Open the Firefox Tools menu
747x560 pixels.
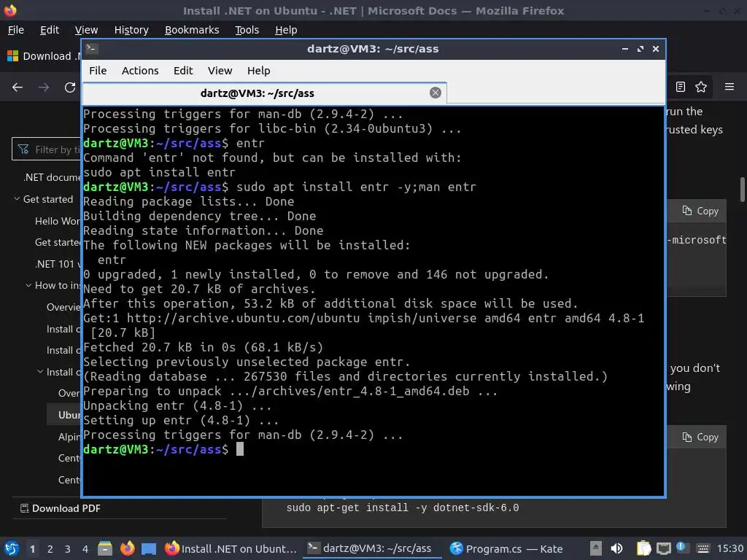[x=247, y=30]
